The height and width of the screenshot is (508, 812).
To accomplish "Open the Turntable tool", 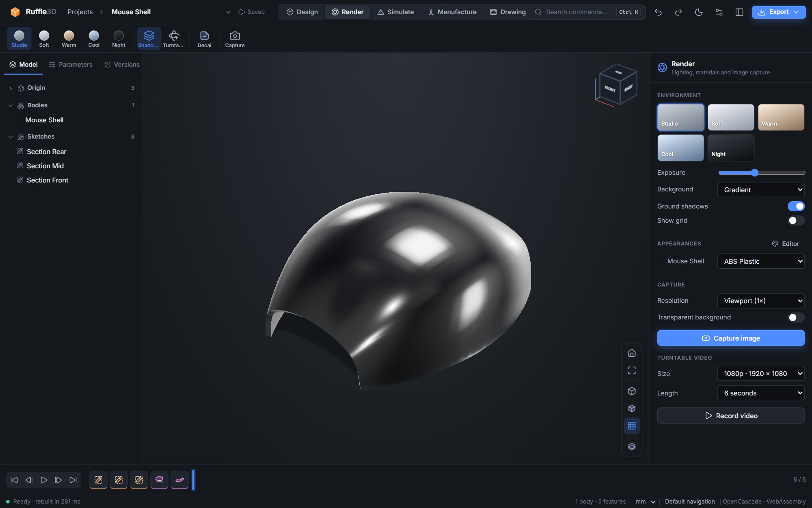I will [x=173, y=39].
